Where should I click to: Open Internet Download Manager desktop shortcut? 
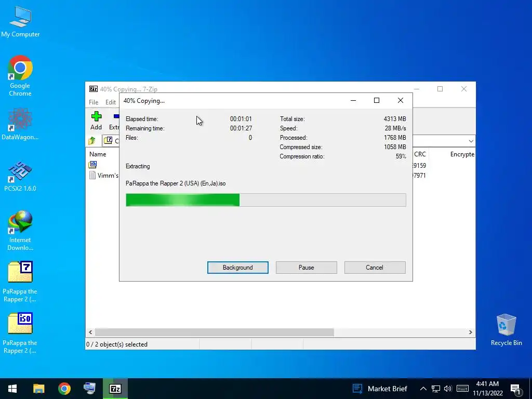(20, 230)
